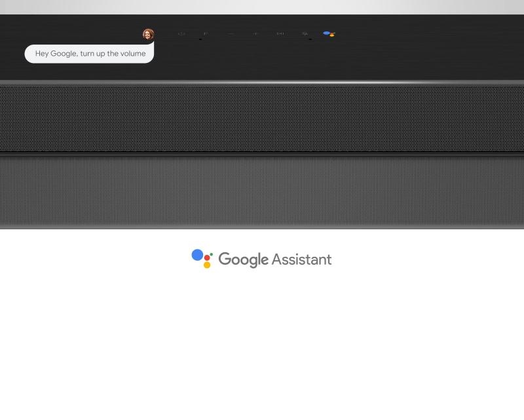Click the word 'Assistant' in the logo

301,259
